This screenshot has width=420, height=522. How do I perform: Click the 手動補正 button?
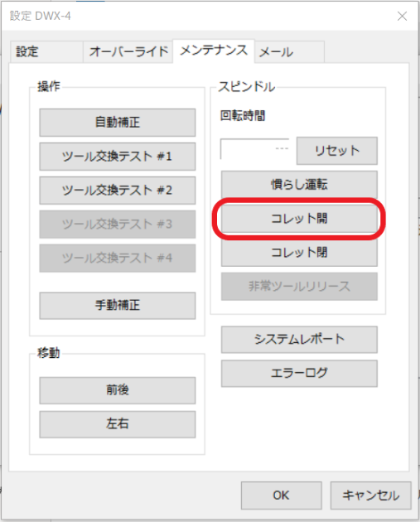[118, 306]
